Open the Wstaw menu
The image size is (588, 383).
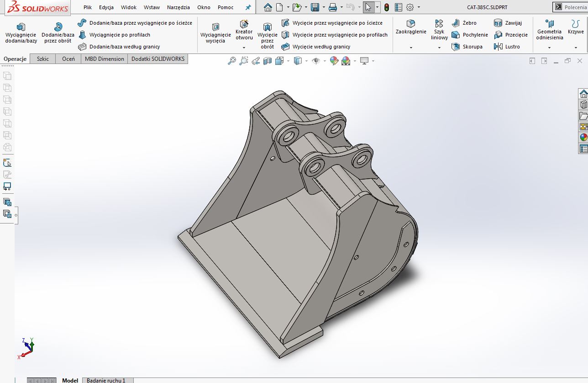(x=152, y=7)
